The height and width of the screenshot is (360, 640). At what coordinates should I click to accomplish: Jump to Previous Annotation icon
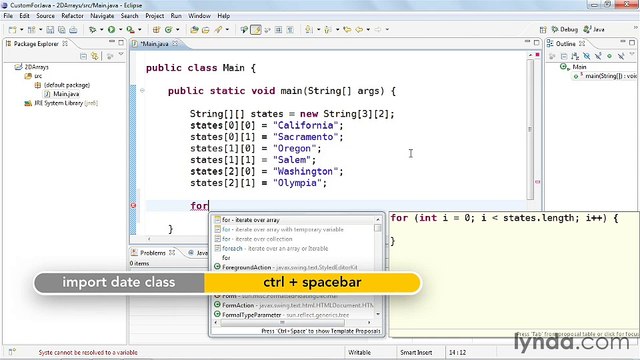[x=328, y=29]
